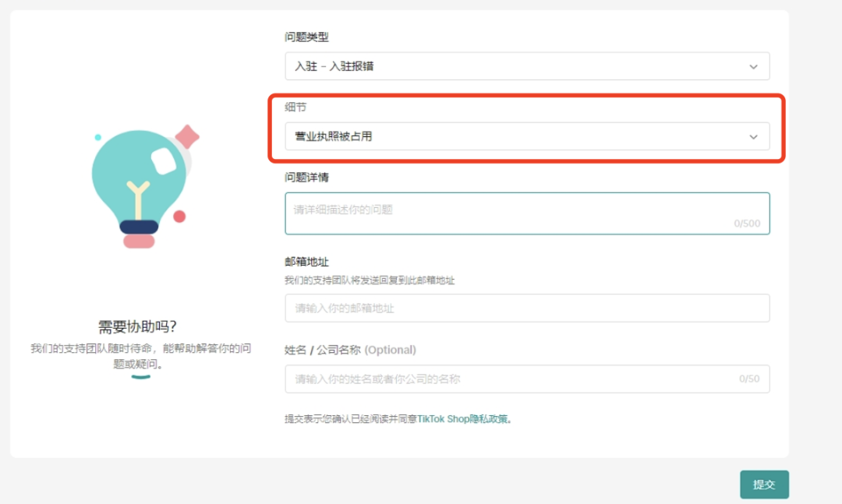Click the 邮箱地址 field label
Viewport: 842px width, 504px height.
[x=306, y=262]
